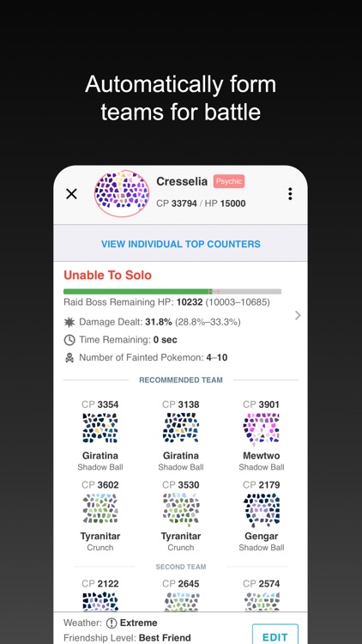Select the Psychic type tag
This screenshot has height=644, width=362.
(x=229, y=181)
